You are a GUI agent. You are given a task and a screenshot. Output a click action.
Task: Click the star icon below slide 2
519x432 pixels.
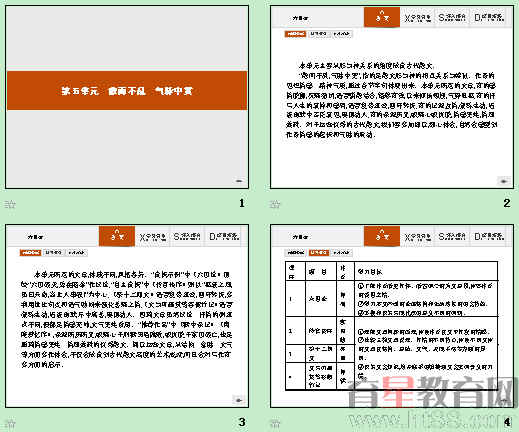275,204
